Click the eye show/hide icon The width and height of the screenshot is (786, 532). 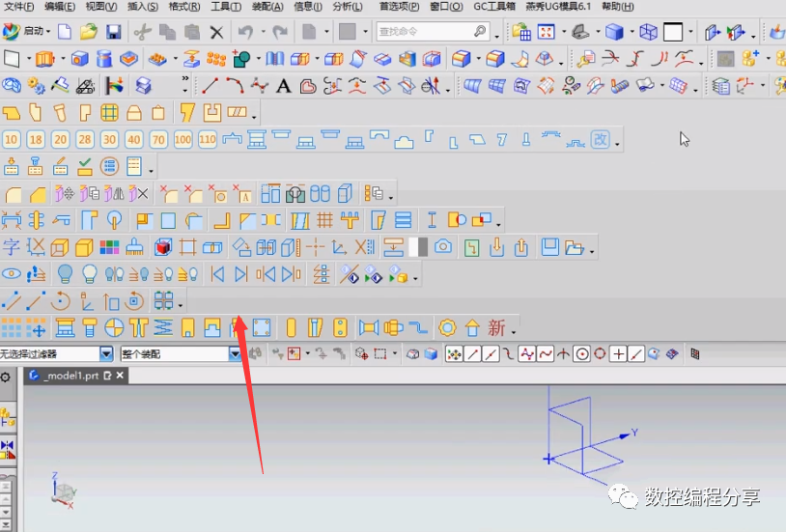click(x=11, y=274)
